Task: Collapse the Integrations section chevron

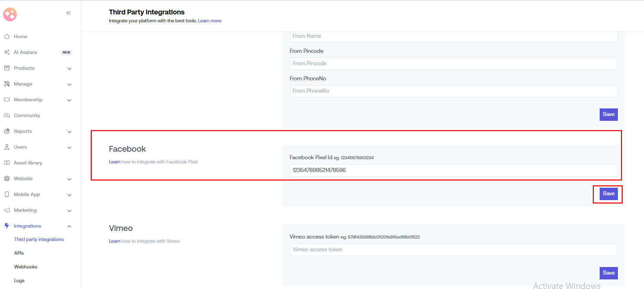Action: tap(69, 226)
